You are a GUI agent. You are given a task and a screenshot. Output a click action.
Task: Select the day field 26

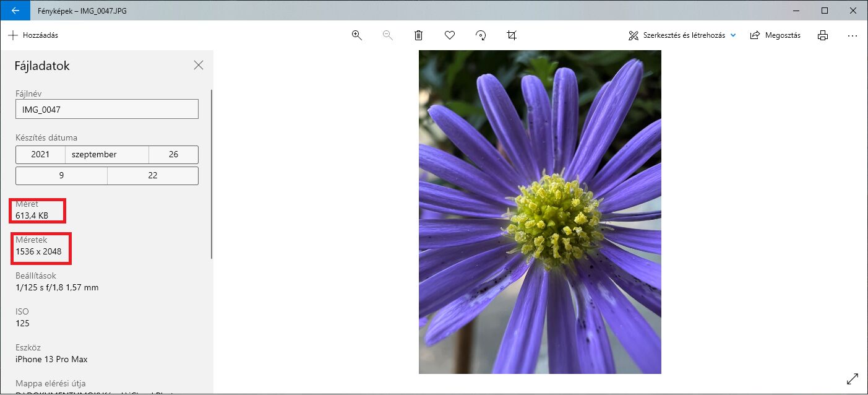[x=174, y=155]
